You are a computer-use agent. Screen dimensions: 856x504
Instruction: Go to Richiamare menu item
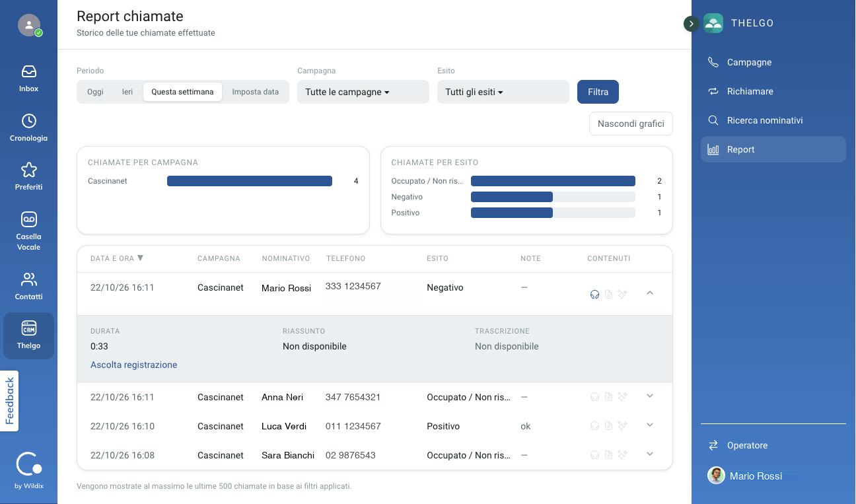773,91
